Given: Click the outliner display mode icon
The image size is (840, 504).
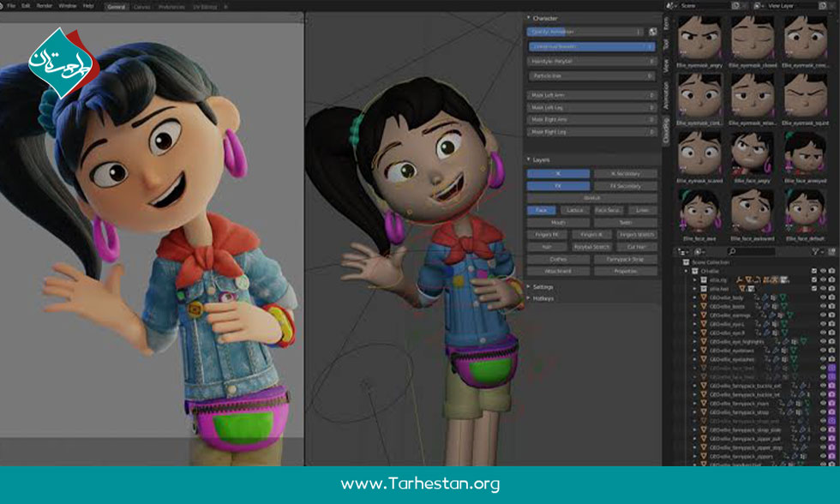Looking at the screenshot, I should (683, 251).
